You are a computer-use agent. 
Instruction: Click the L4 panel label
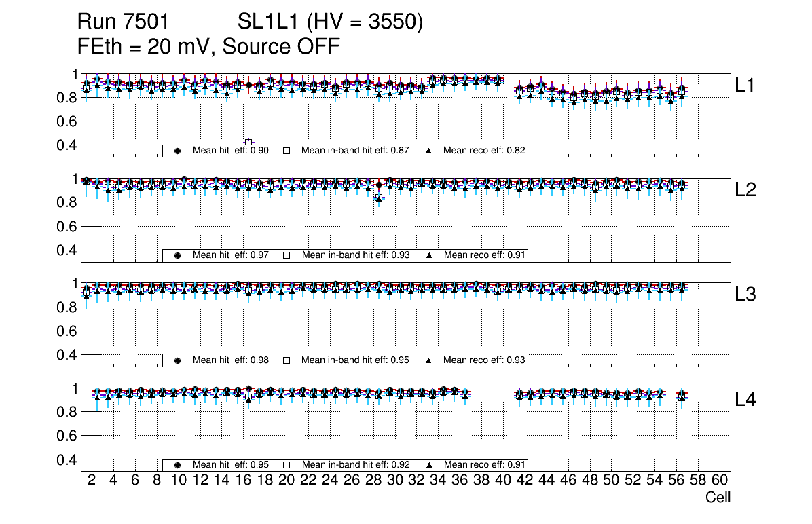pyautogui.click(x=745, y=400)
